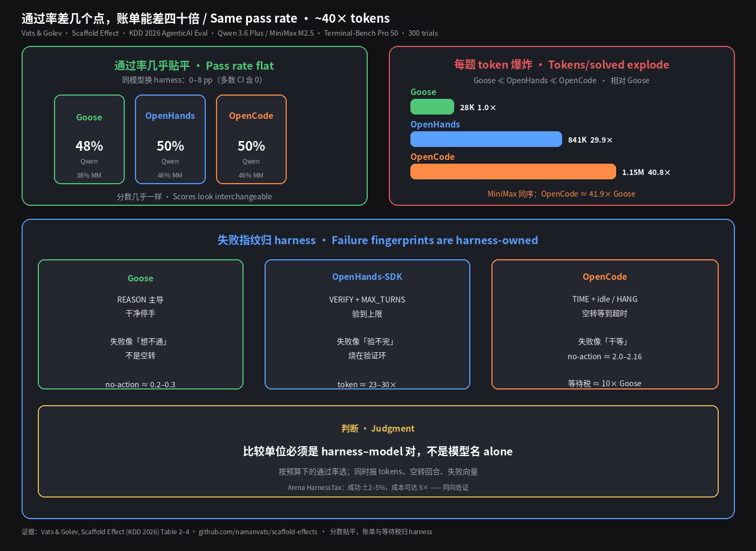Click the 'OpenHands-SDK' failure card title
Screen dimensions: 756x551
367,277
